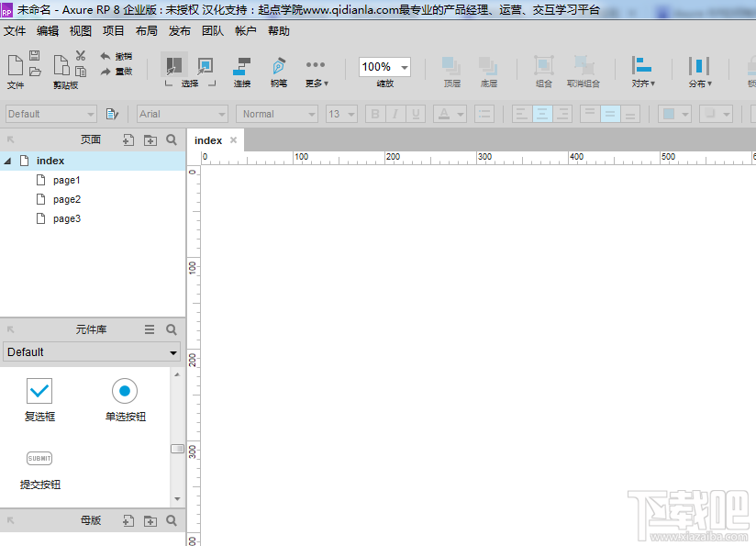Toggle bold text formatting
The width and height of the screenshot is (756, 546).
click(375, 115)
